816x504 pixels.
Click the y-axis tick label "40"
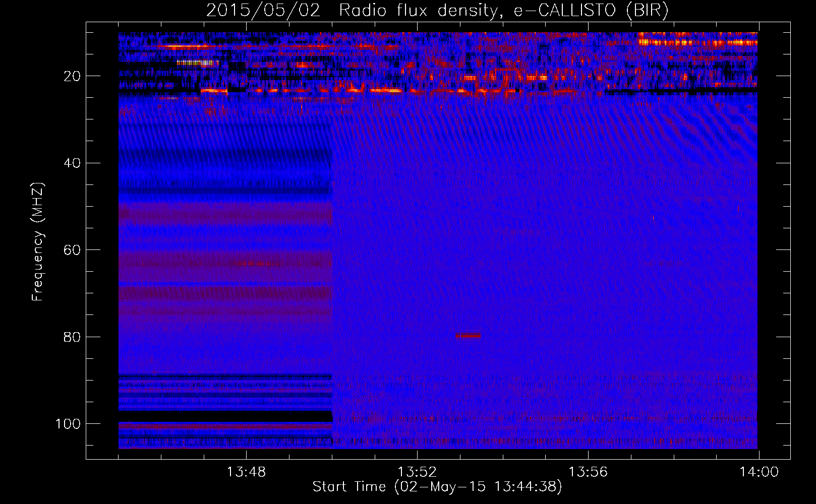click(72, 163)
